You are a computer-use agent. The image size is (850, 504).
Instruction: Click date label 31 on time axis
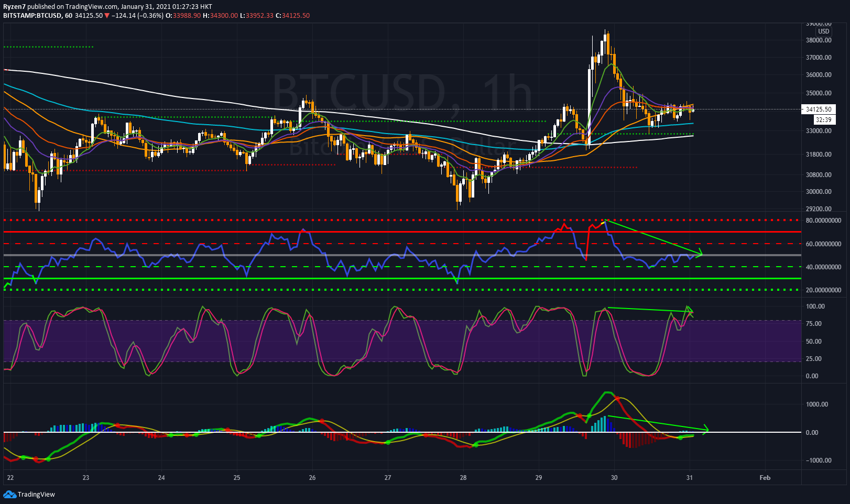(690, 478)
